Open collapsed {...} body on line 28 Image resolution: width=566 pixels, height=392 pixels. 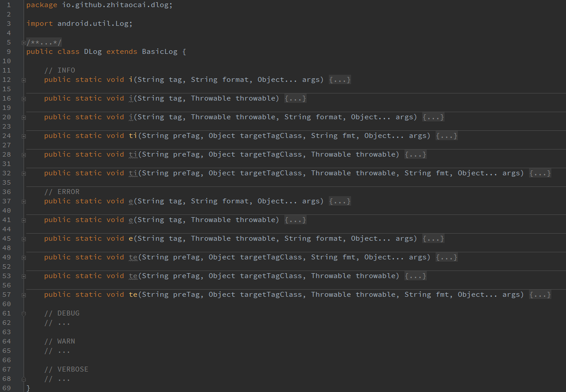click(416, 154)
